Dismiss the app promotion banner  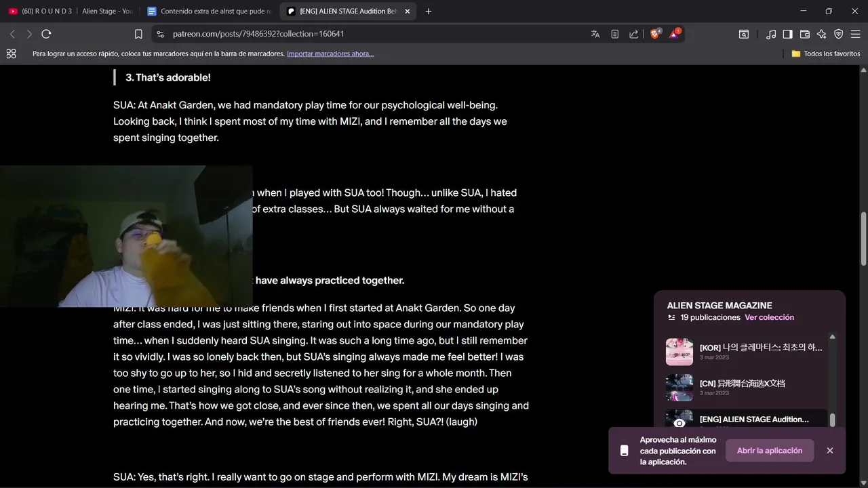pyautogui.click(x=830, y=451)
